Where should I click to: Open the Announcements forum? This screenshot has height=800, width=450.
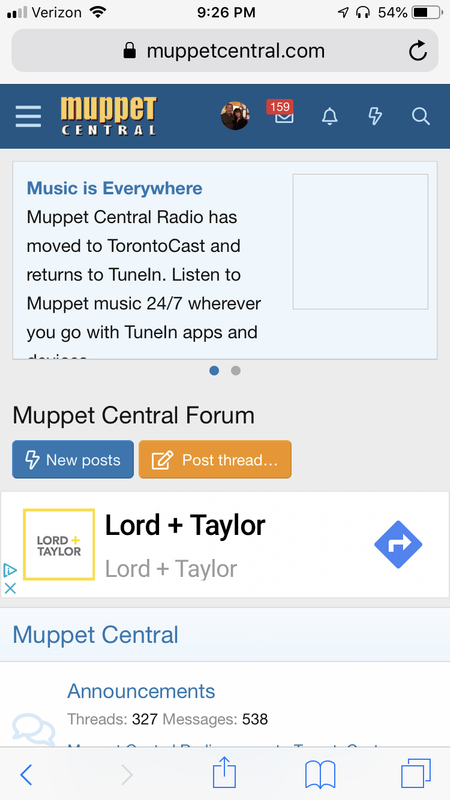coord(141,691)
